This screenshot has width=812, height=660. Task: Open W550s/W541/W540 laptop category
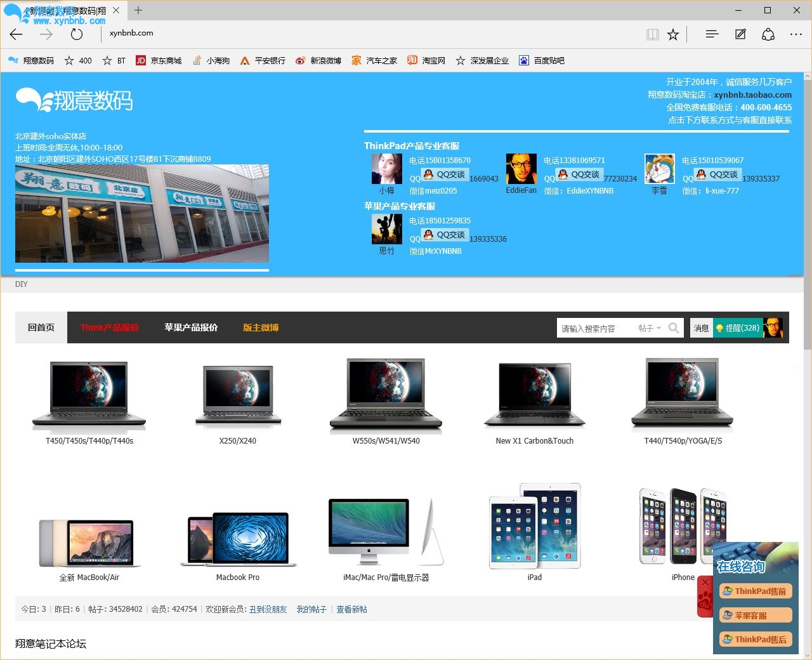click(386, 402)
